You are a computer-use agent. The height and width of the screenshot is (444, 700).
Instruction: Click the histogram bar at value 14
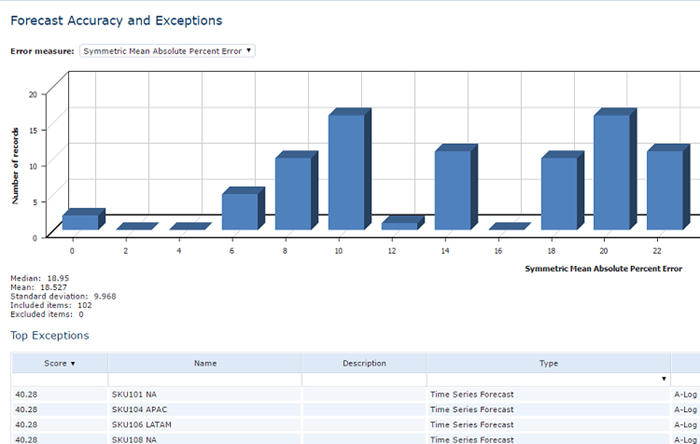[x=456, y=187]
